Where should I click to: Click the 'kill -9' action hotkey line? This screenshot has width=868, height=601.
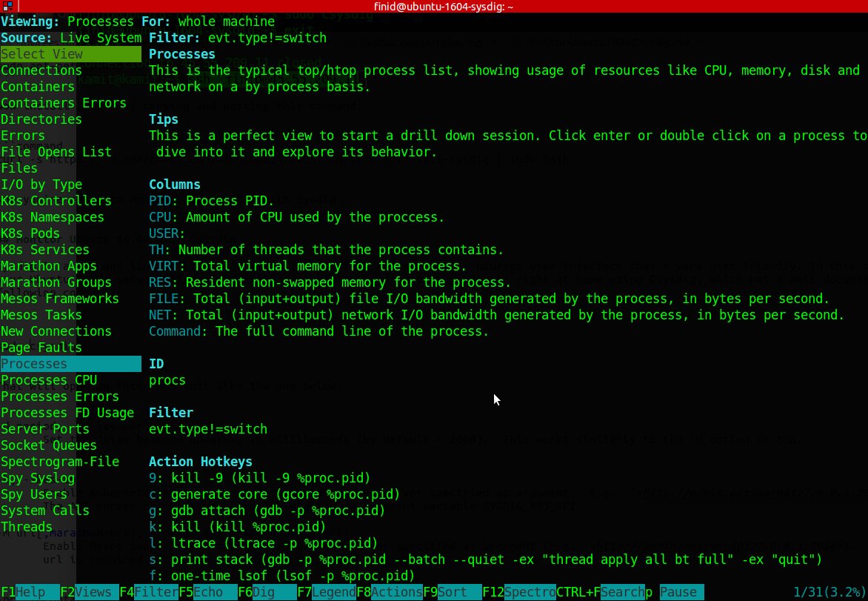260,478
